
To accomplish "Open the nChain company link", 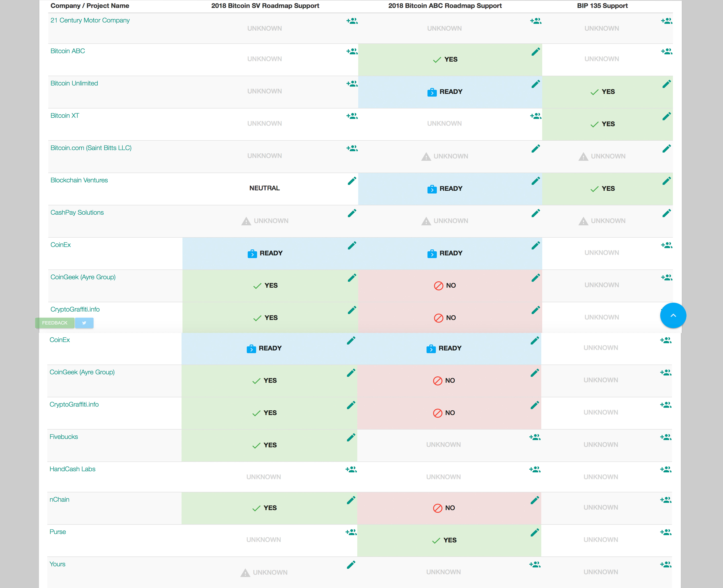I will [x=59, y=499].
